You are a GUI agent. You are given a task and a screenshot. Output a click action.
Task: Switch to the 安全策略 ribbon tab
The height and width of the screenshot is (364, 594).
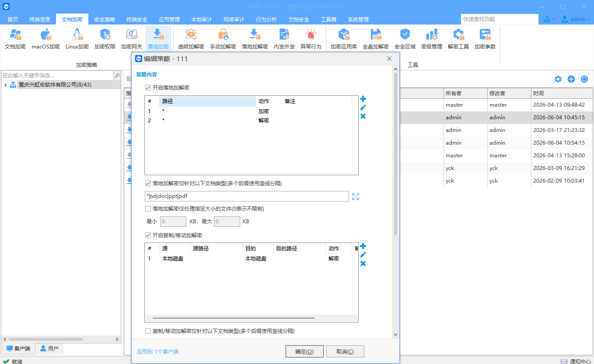(x=105, y=19)
